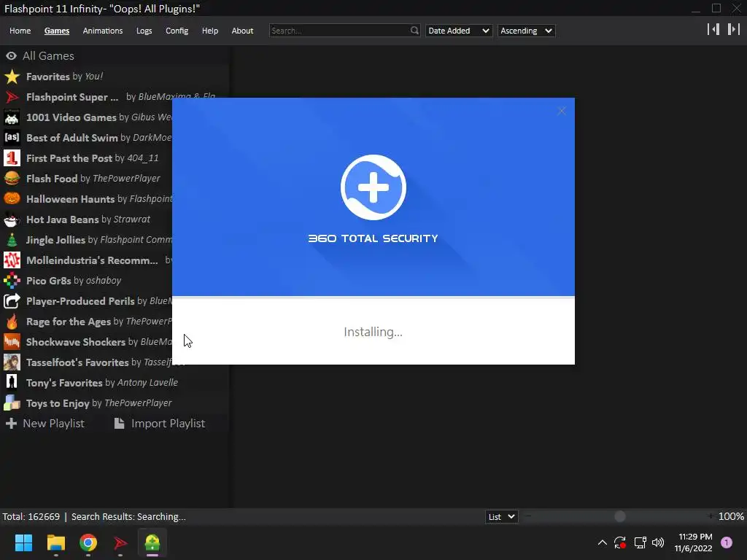Click the Tasselfoot's Favorites portrait icon

12,362
